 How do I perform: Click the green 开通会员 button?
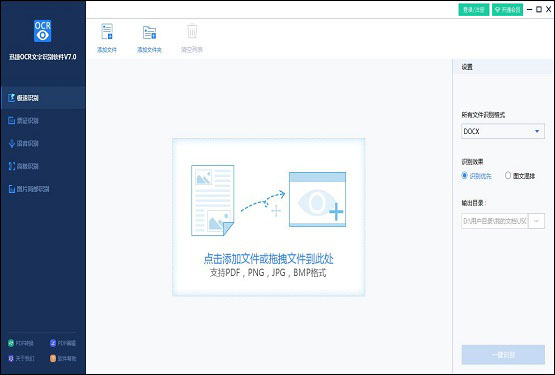pyautogui.click(x=507, y=10)
